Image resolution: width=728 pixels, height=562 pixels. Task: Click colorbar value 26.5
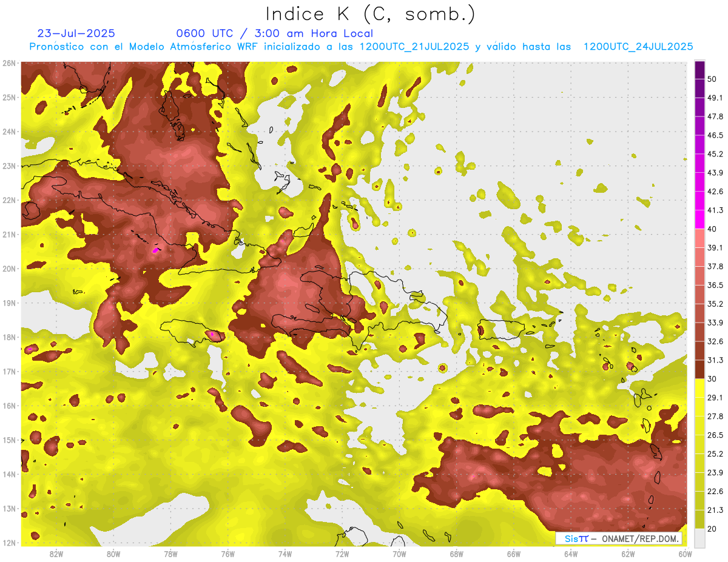(715, 435)
